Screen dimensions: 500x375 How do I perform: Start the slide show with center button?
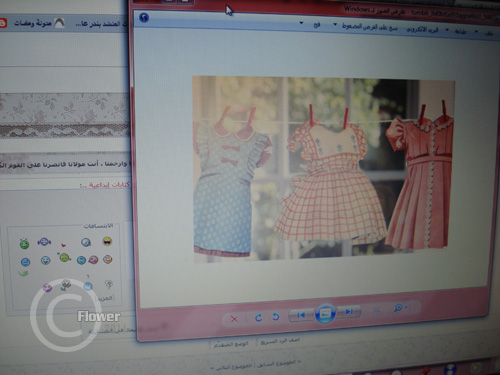tap(325, 313)
